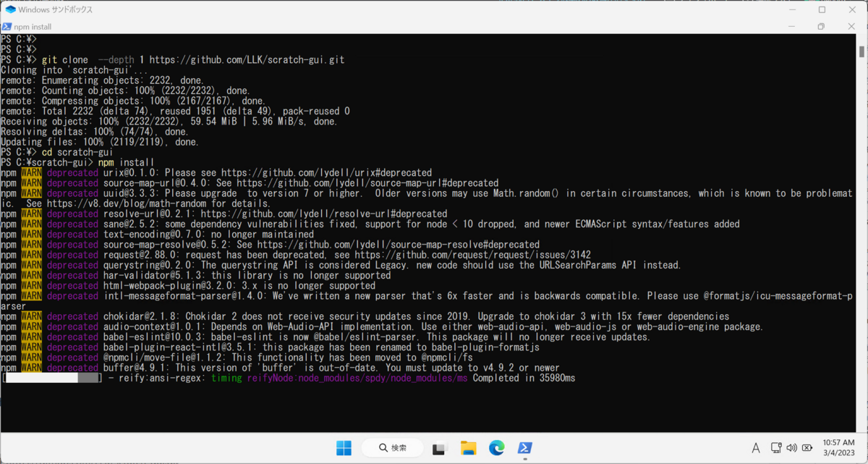The image size is (868, 464).
Task: Open the network status tray icon
Action: [x=776, y=448]
